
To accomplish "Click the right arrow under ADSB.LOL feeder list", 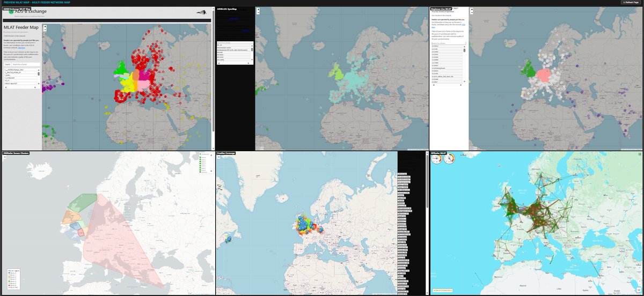I will [248, 63].
